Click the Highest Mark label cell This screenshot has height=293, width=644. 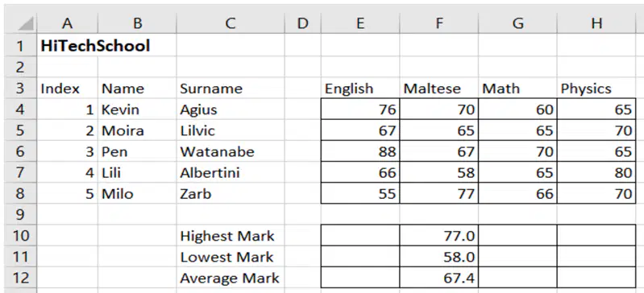[x=231, y=236]
